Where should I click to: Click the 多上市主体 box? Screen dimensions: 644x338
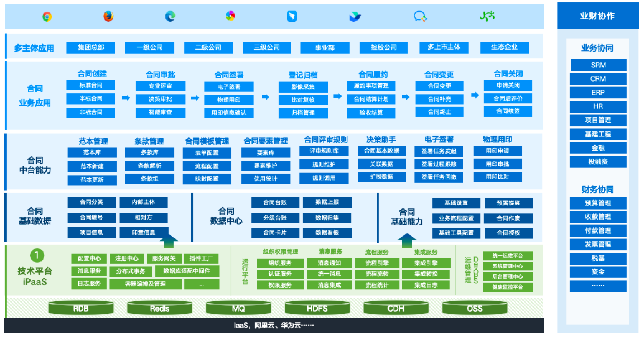pos(444,47)
